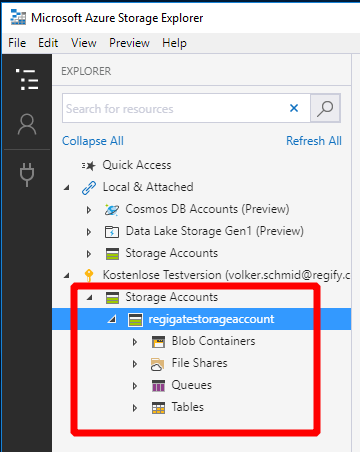Viewport: 360px width, 452px height.
Task: Click the Blob Containers icon
Action: pos(158,342)
